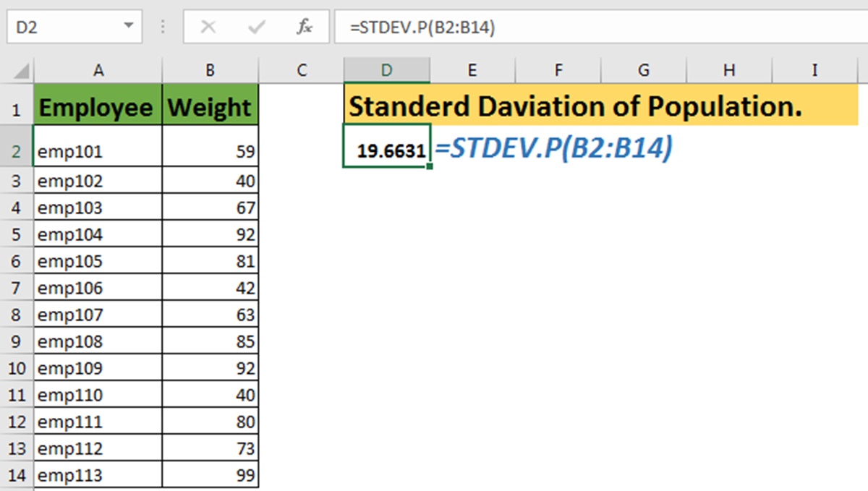Select row 14 header

16,475
